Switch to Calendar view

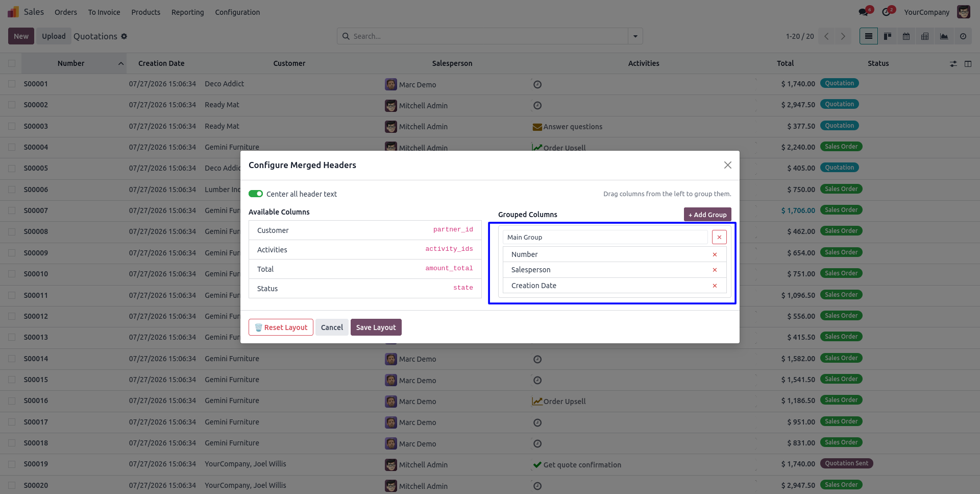pos(906,36)
